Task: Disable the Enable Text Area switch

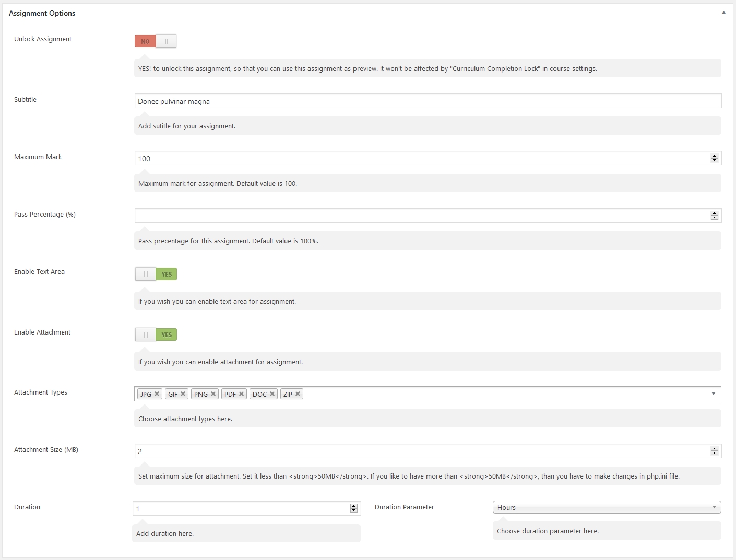Action: click(x=156, y=274)
